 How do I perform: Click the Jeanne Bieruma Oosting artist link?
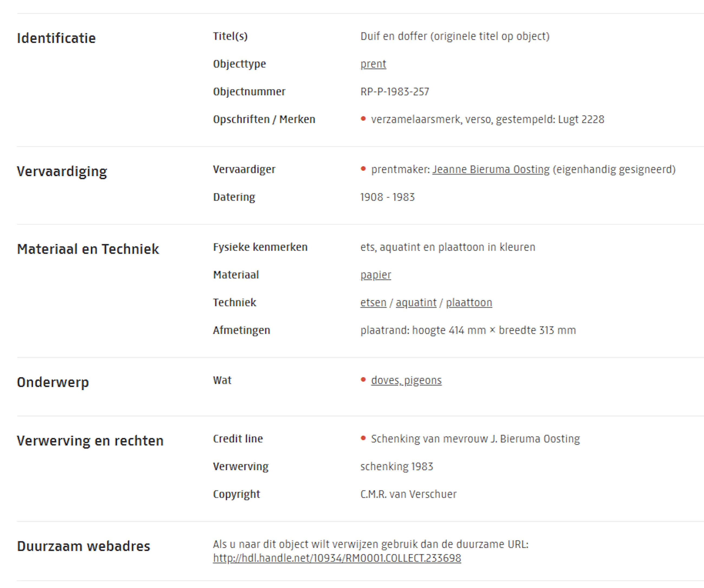pyautogui.click(x=490, y=169)
